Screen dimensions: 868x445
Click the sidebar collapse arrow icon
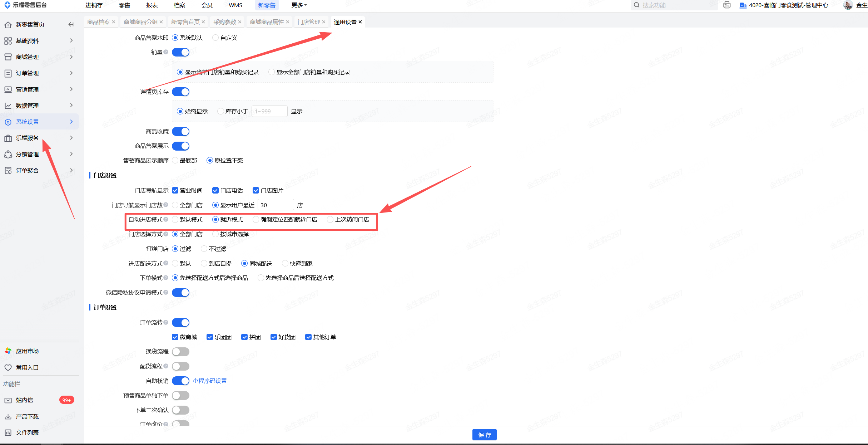point(71,24)
